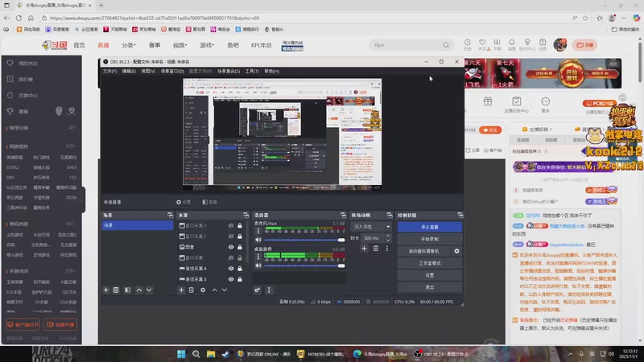Screen dimensions: 644x362
Task: Unlock the 窗口采集 3 source lock
Action: pos(240,225)
